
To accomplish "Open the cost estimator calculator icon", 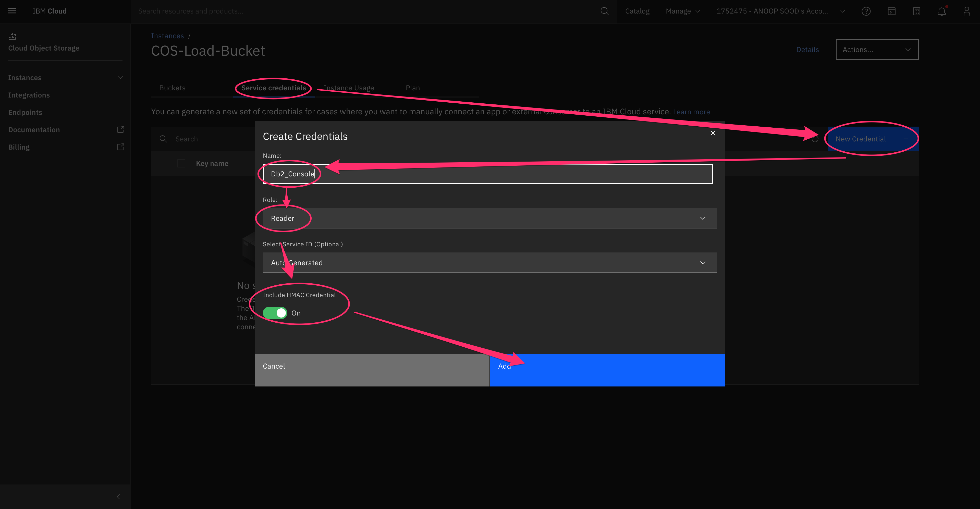I will 916,11.
